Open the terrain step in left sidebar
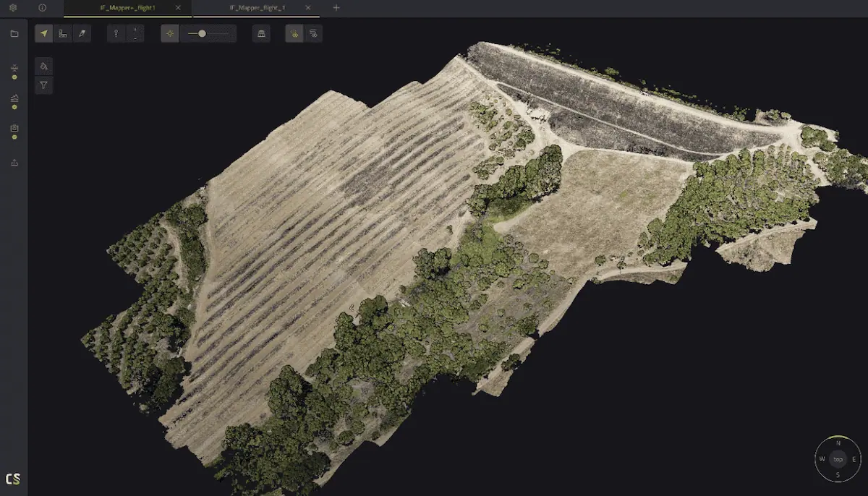This screenshot has width=868, height=496. click(x=14, y=98)
